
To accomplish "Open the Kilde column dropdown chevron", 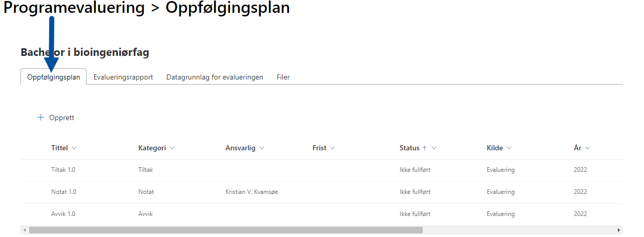I will pos(509,148).
